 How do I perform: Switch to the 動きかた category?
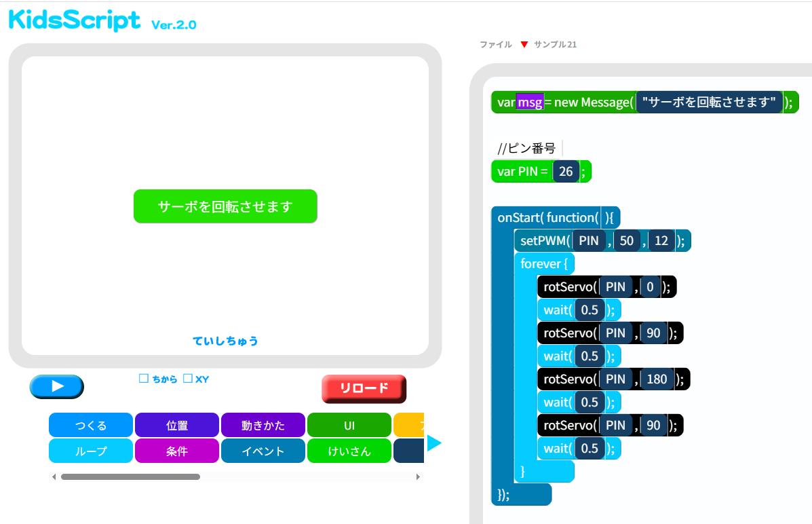263,425
